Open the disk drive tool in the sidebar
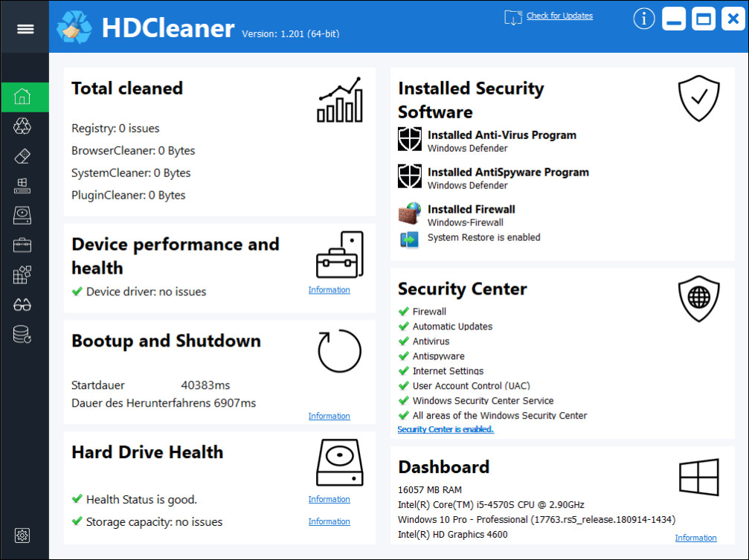The image size is (749, 560). (22, 215)
